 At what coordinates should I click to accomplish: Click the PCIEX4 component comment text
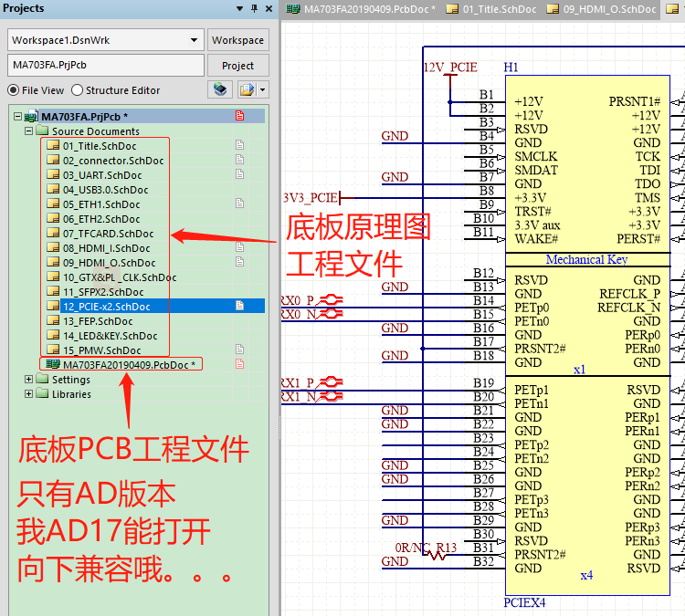tap(524, 602)
